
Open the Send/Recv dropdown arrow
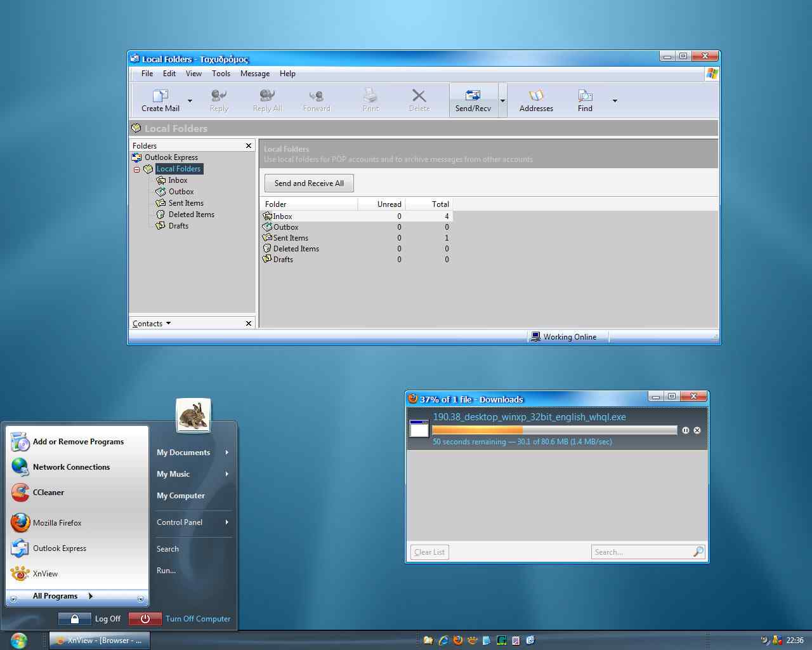click(x=502, y=101)
